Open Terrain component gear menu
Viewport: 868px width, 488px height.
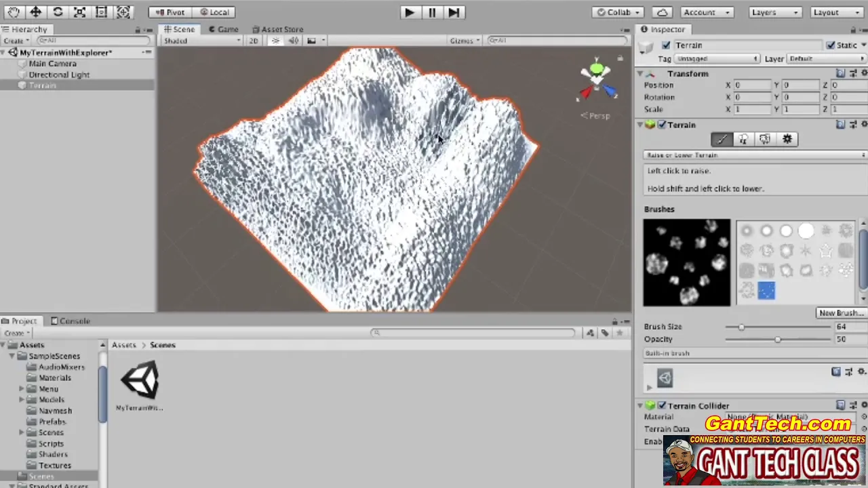pos(863,125)
